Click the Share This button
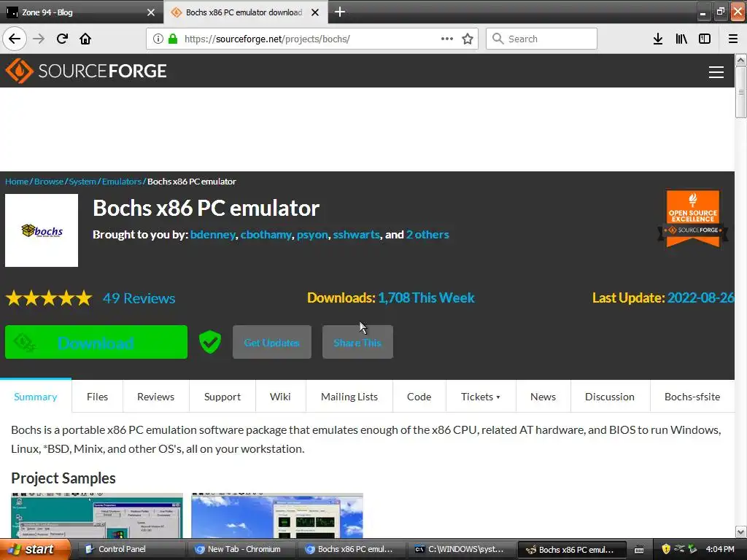This screenshot has width=747, height=560. (357, 342)
